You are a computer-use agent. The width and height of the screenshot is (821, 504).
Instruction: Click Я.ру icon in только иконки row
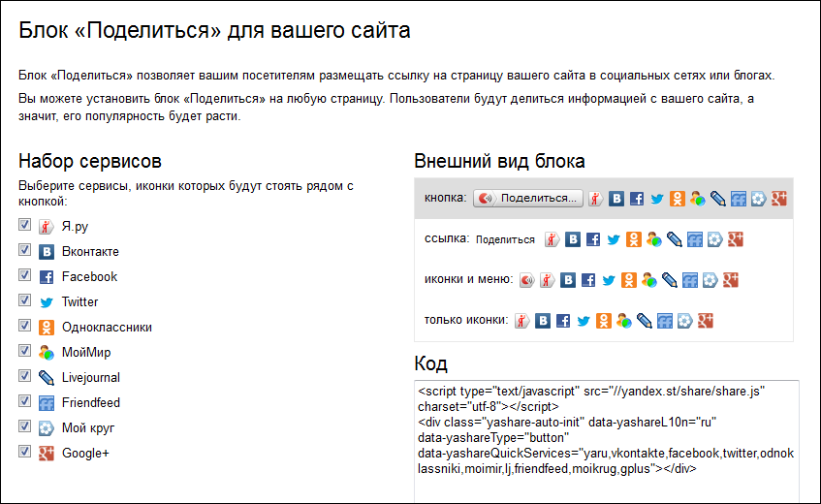(521, 320)
